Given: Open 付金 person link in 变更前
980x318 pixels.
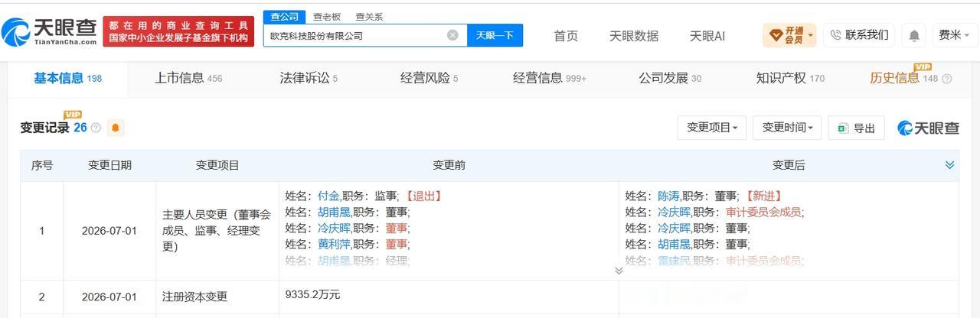Looking at the screenshot, I should coord(328,196).
